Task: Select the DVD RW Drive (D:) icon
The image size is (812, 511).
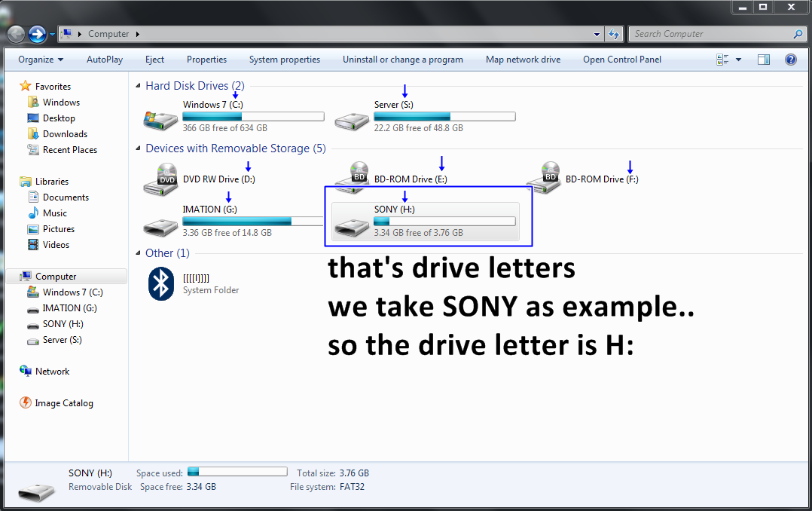Action: click(160, 179)
